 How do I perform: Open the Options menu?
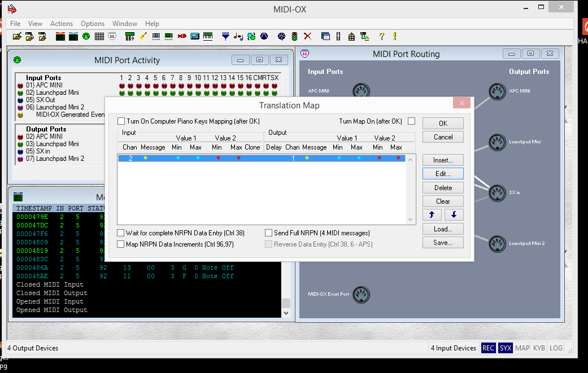tap(93, 24)
